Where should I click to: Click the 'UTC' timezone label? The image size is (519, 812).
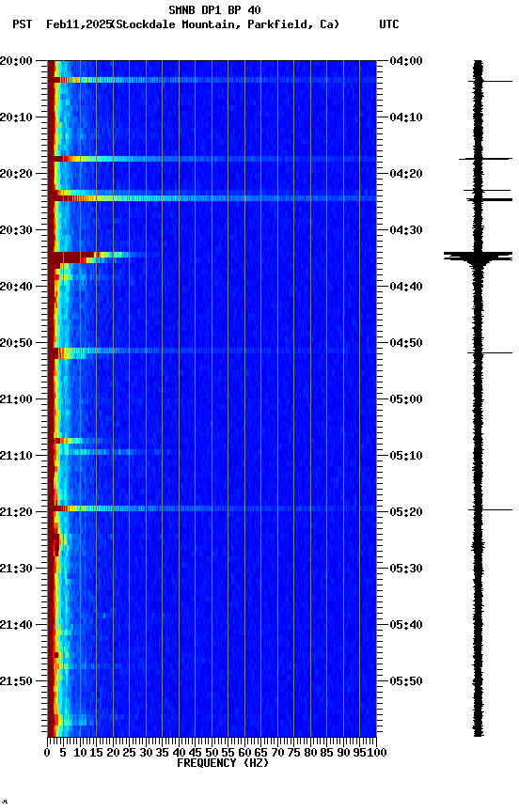click(x=389, y=24)
